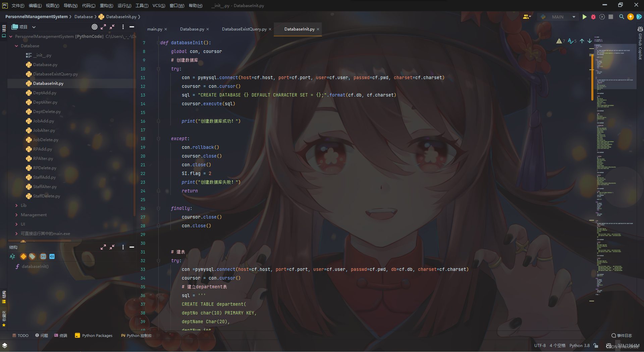This screenshot has height=352, width=644.
Task: Click the Database breadcrumb
Action: [x=84, y=17]
